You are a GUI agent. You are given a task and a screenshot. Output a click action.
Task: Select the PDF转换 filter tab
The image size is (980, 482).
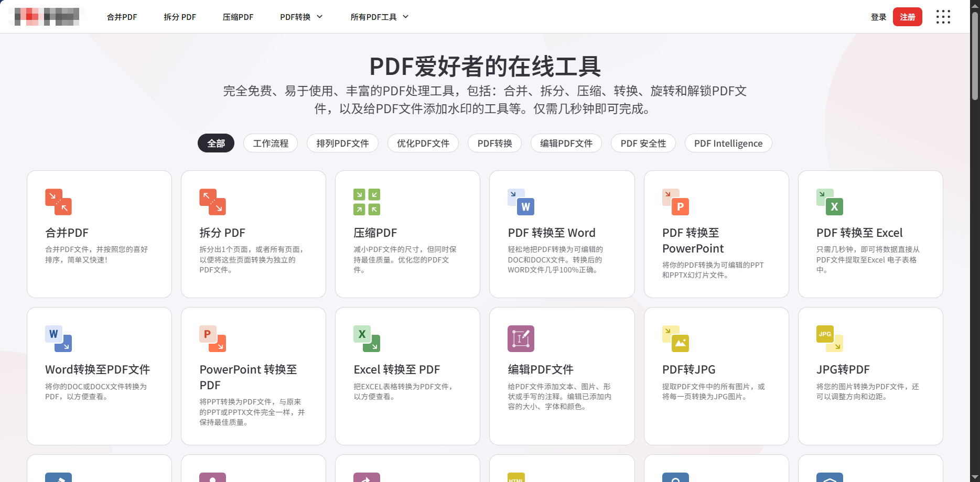494,144
